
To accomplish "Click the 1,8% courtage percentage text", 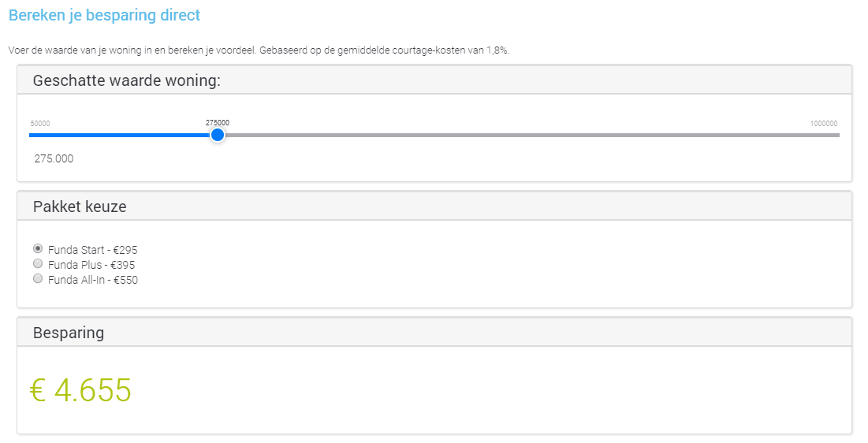I will click(x=497, y=50).
